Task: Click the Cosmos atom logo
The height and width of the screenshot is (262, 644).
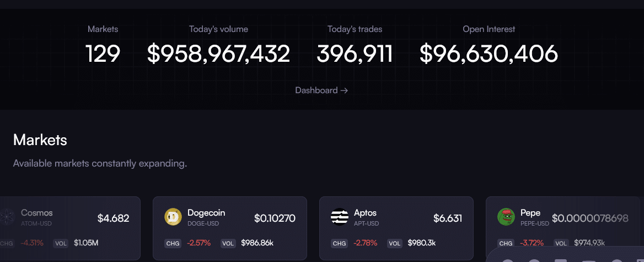Action: pyautogui.click(x=7, y=217)
